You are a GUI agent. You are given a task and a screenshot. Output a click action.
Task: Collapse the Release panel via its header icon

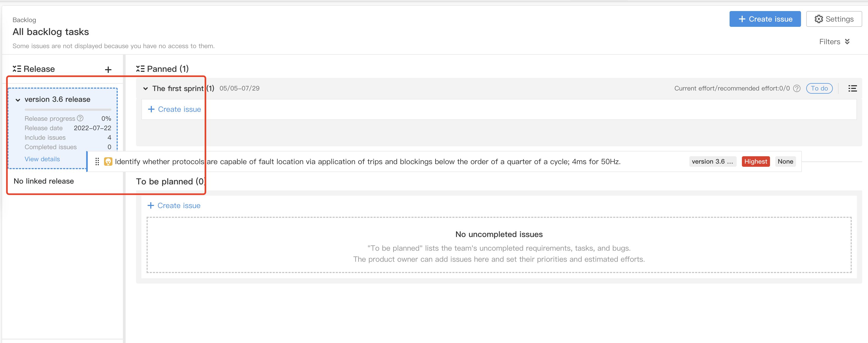pyautogui.click(x=17, y=69)
